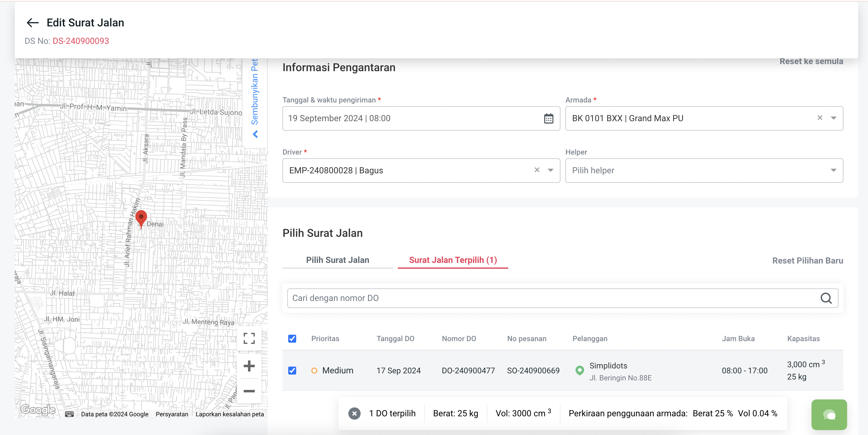868x435 pixels.
Task: Switch to the Pilih Surat Jalan tab
Action: pos(337,260)
